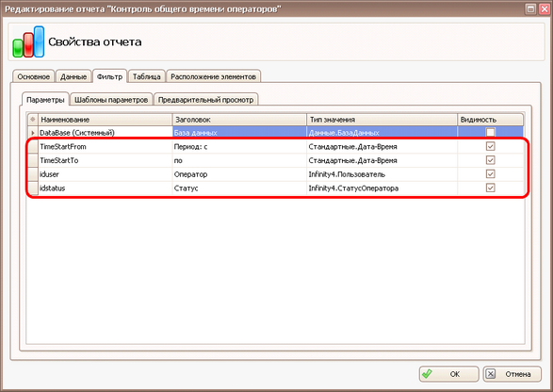Screen dimensions: 553x392
Task: Select the iduser name cell
Action: 106,174
